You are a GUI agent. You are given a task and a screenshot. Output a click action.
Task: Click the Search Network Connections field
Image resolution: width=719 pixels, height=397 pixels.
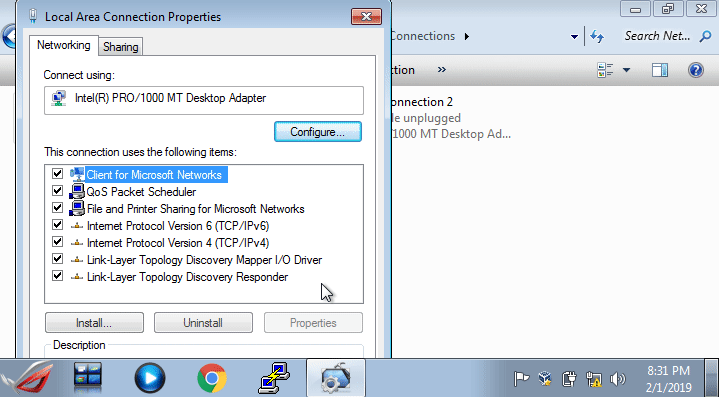click(658, 36)
